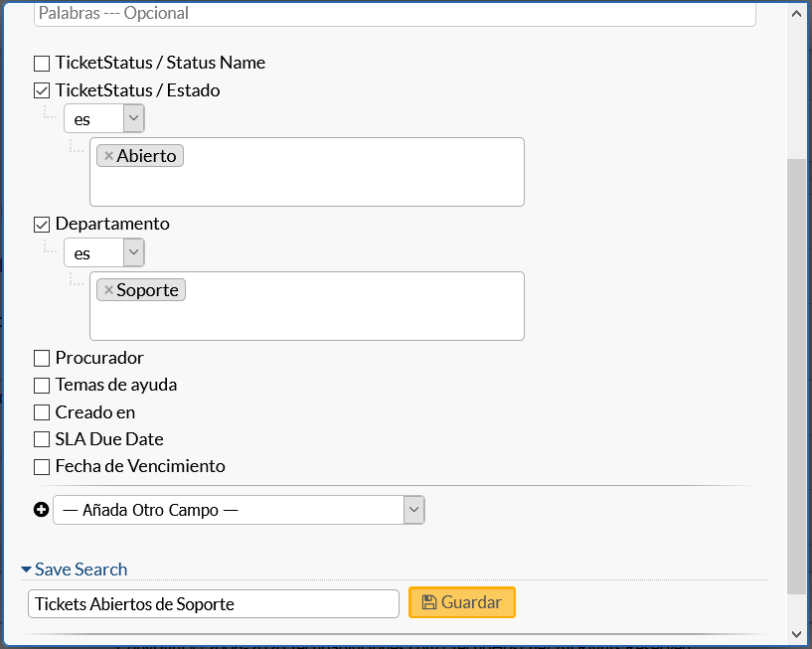Image resolution: width=812 pixels, height=649 pixels.
Task: Click the scrollbar up arrow
Action: [796, 13]
